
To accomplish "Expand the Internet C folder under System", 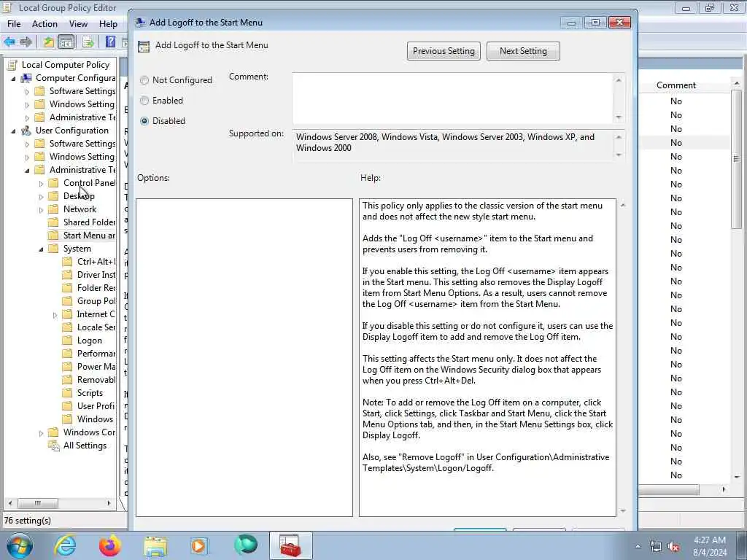I will click(x=55, y=315).
